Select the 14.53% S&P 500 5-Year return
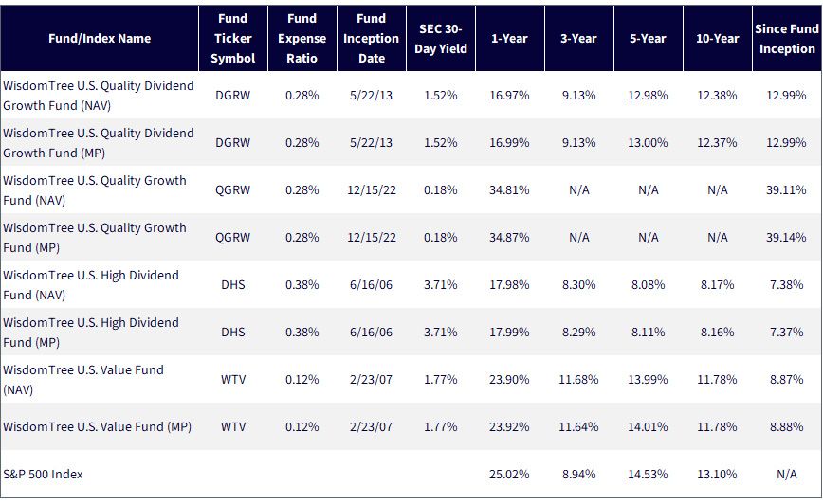 point(648,474)
